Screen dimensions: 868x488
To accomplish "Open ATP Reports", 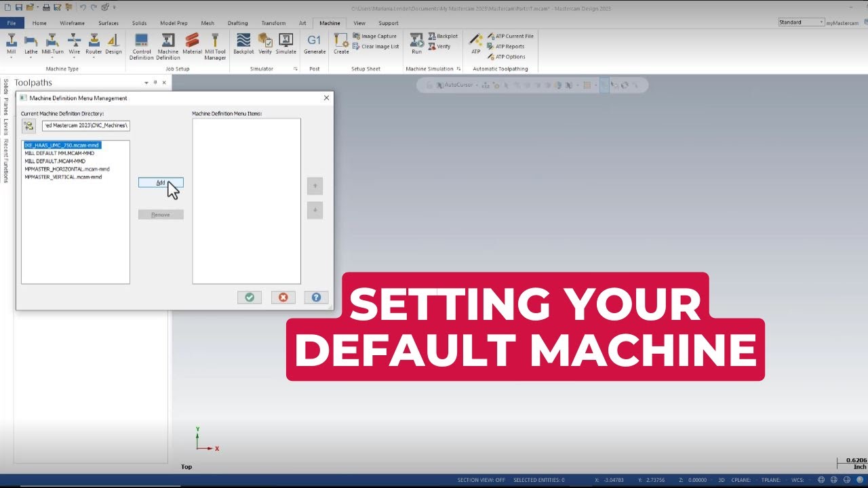I will pos(505,47).
